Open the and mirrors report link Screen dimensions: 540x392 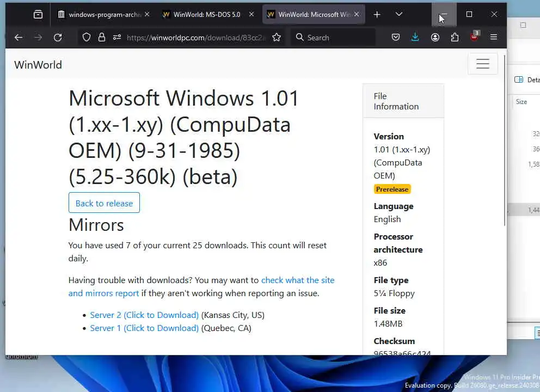103,293
